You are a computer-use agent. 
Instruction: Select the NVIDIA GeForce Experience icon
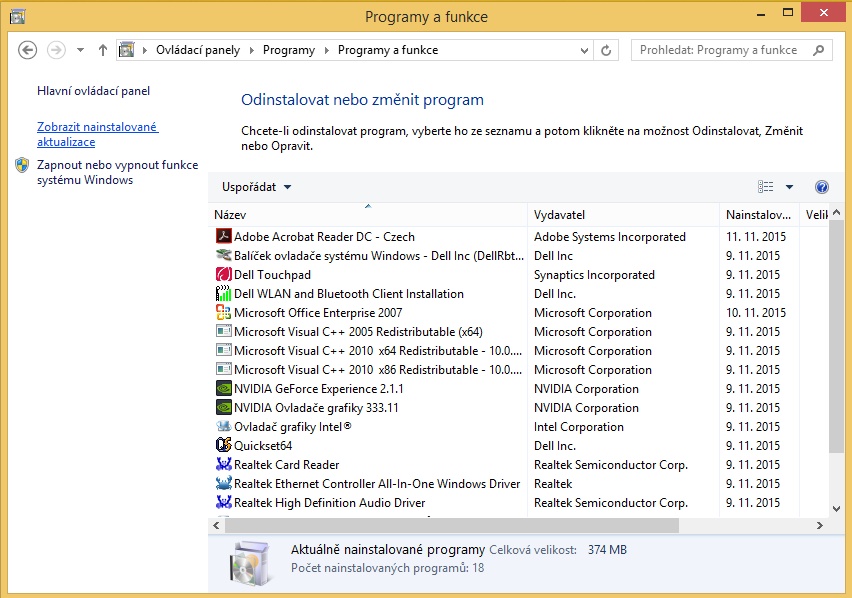coord(224,389)
